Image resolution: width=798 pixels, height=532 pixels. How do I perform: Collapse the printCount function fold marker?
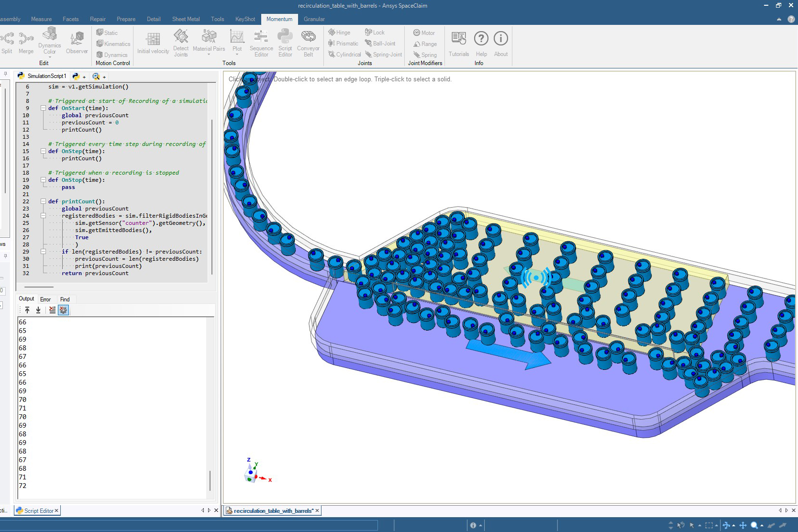click(43, 201)
